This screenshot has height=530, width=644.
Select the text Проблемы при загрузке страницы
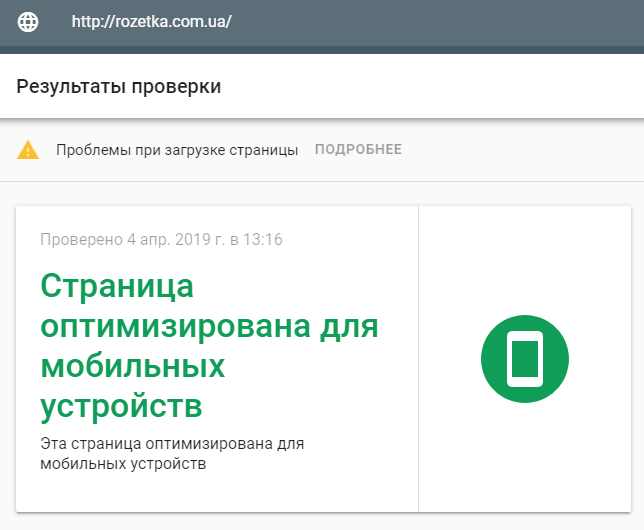point(177,150)
